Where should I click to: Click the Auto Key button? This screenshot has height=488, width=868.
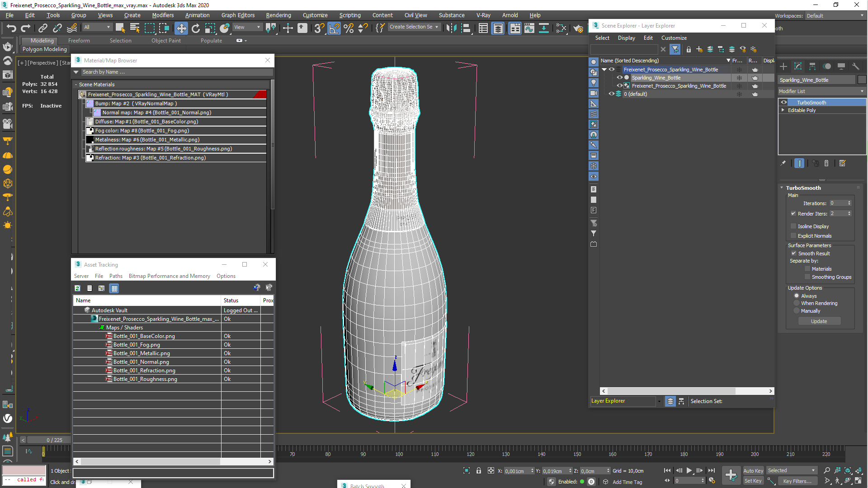coord(753,470)
